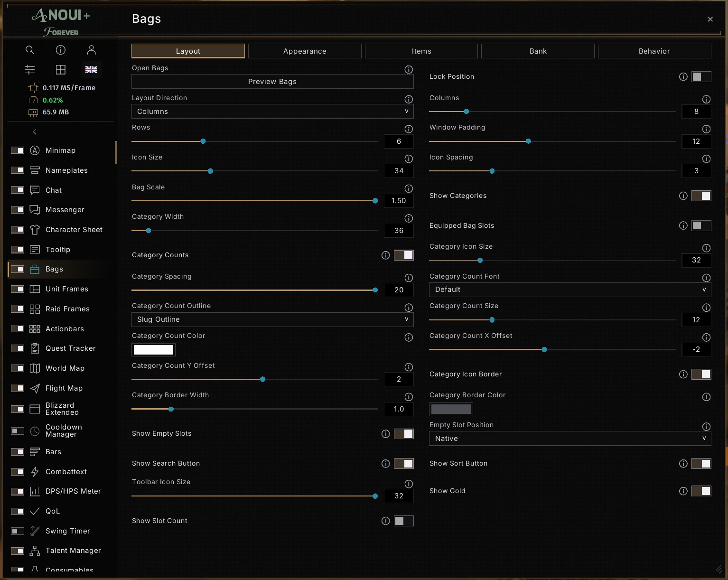The height and width of the screenshot is (580, 728).
Task: Enable Equipped Bag Slots toggle
Action: [701, 226]
